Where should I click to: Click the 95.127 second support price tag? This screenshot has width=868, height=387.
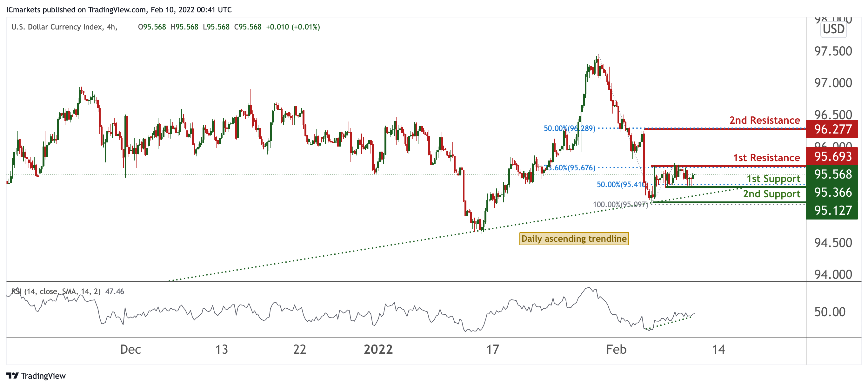pyautogui.click(x=833, y=211)
